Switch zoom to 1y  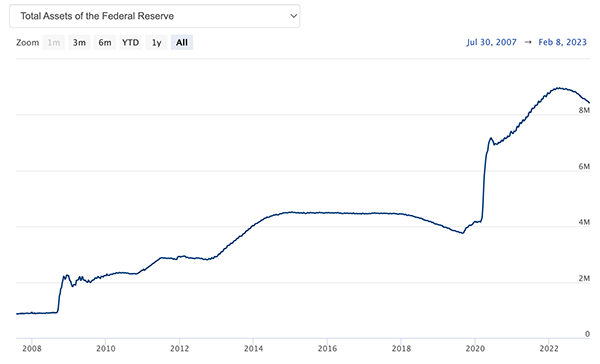tap(156, 42)
